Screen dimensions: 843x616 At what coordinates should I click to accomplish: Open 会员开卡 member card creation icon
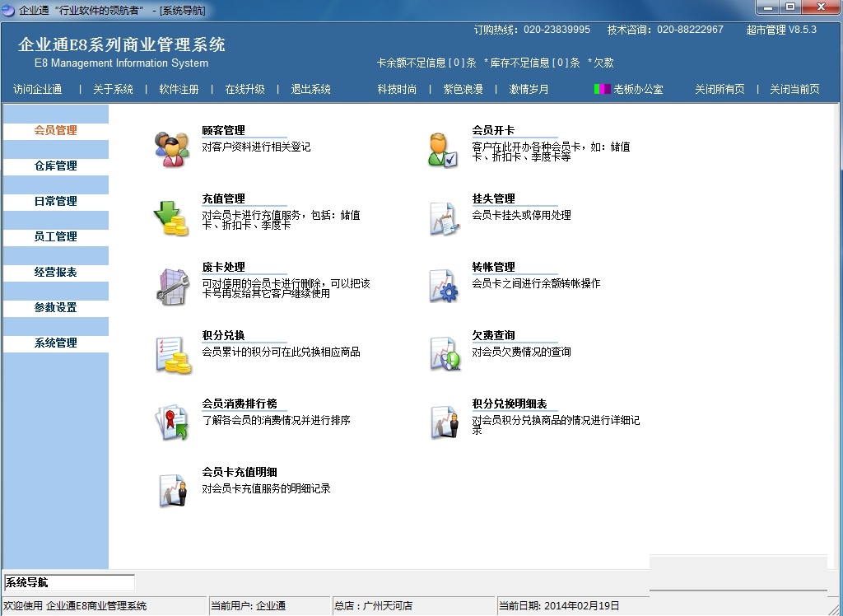443,148
